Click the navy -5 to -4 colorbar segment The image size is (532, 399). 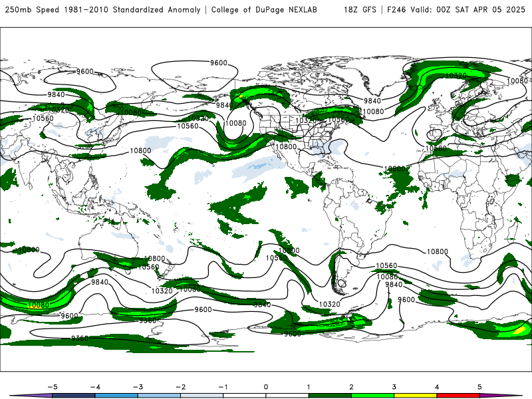point(74,396)
